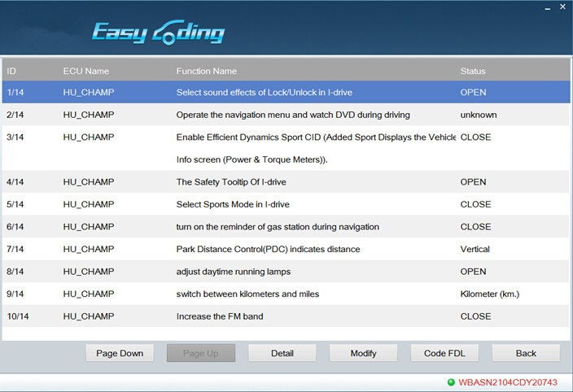
Task: Select the adjust daytime running lamps row
Action: tap(234, 272)
